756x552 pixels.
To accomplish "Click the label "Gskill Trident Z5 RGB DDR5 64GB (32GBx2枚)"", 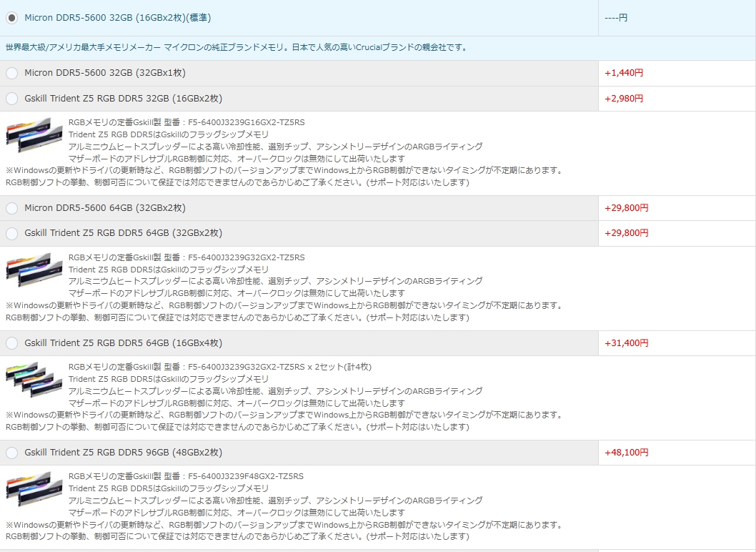I will [124, 233].
